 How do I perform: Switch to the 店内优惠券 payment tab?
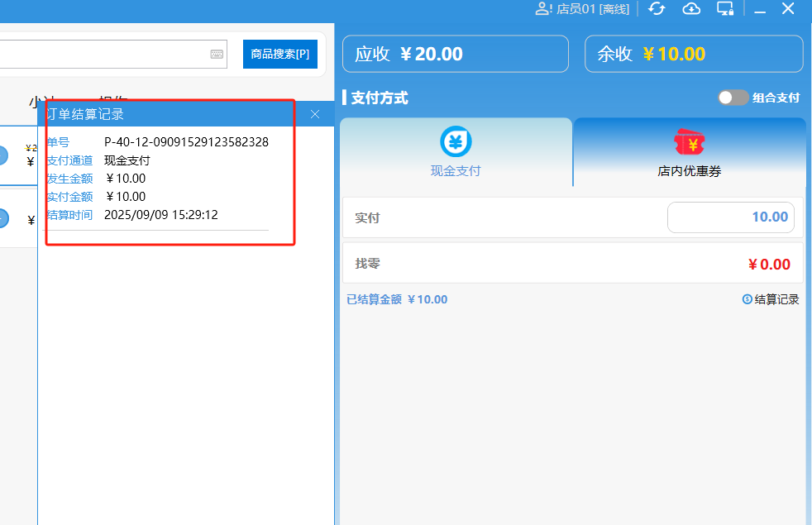690,153
